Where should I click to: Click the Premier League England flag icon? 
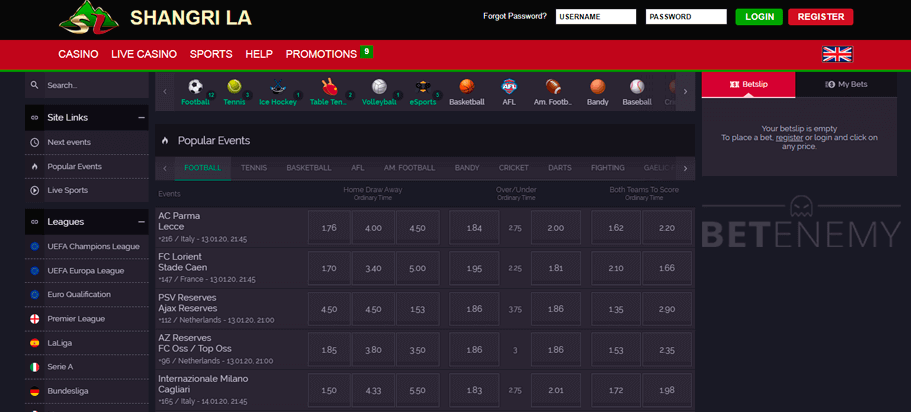click(x=34, y=319)
